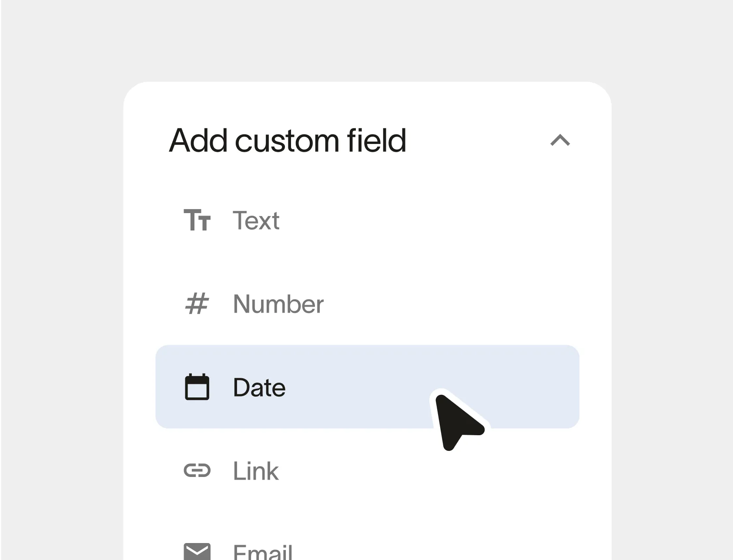
Task: Click the white panel's top margin
Action: [367, 100]
